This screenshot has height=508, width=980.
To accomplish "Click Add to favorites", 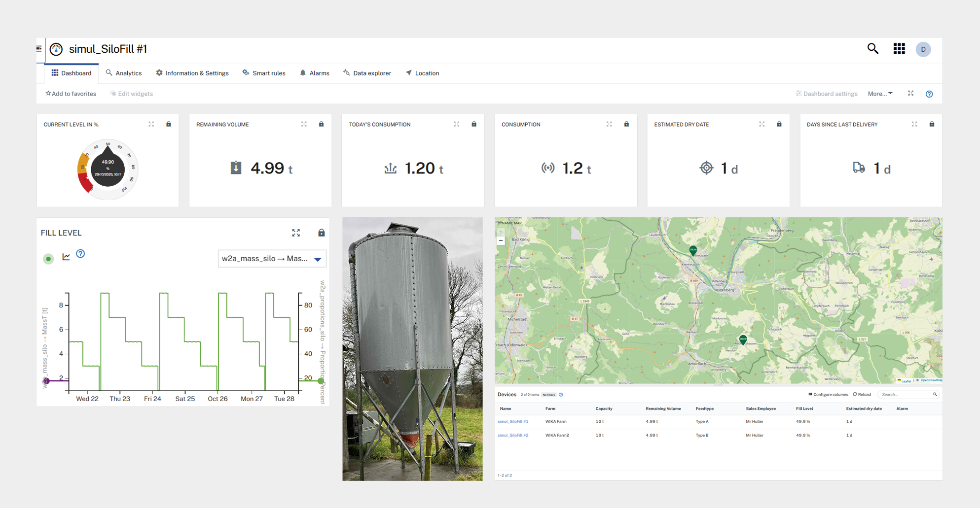I will click(x=71, y=94).
